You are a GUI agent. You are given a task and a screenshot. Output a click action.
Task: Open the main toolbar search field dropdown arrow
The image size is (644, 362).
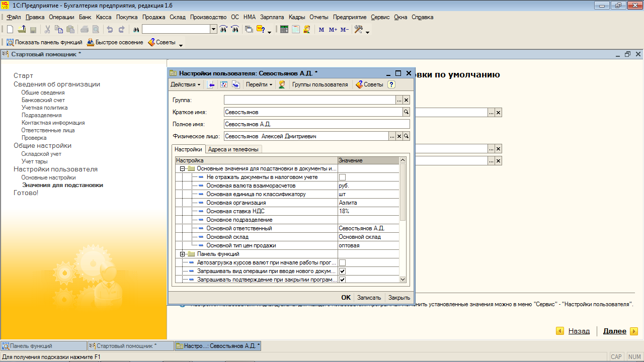pos(213,30)
